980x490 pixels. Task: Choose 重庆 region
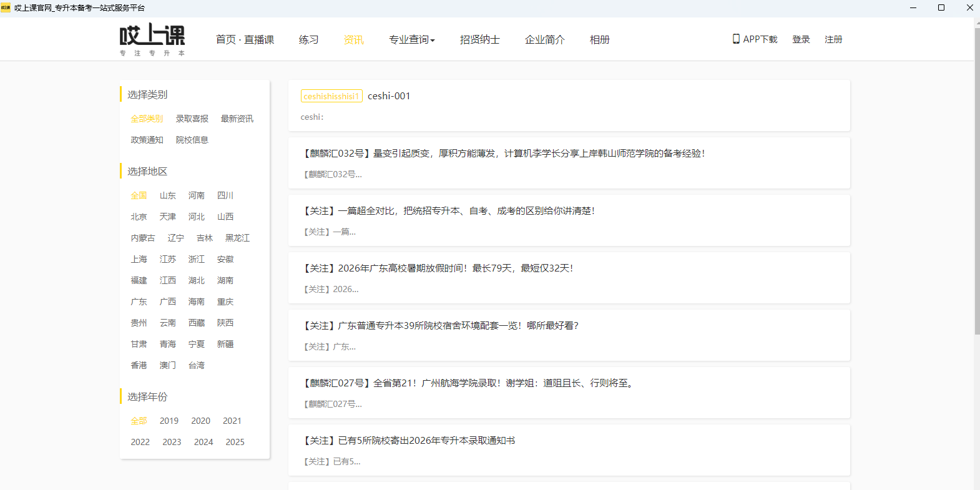click(x=225, y=301)
